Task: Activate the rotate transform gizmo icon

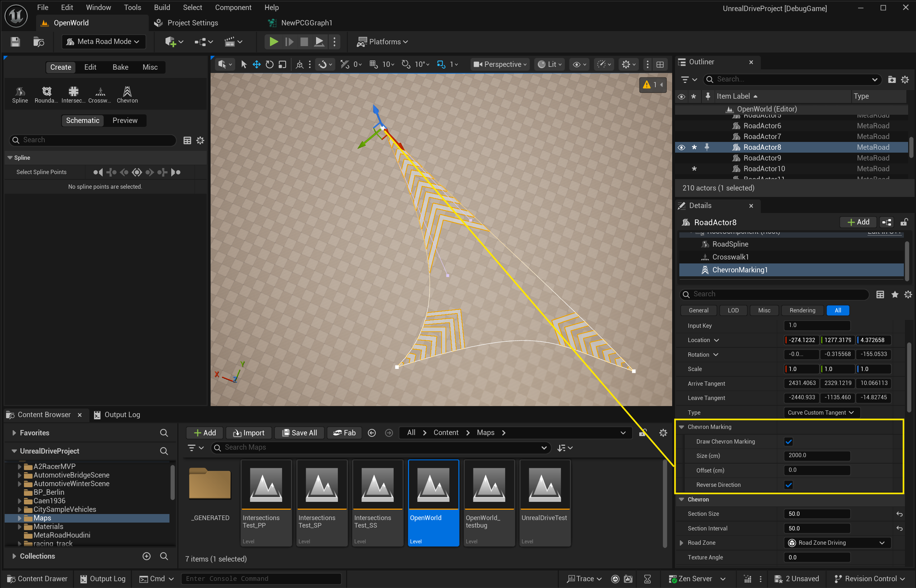Action: click(270, 65)
